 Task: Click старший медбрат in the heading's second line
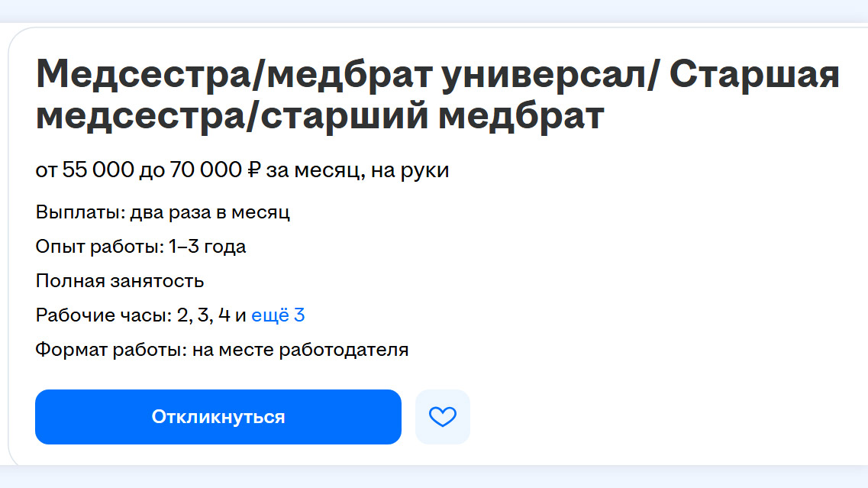click(x=432, y=116)
